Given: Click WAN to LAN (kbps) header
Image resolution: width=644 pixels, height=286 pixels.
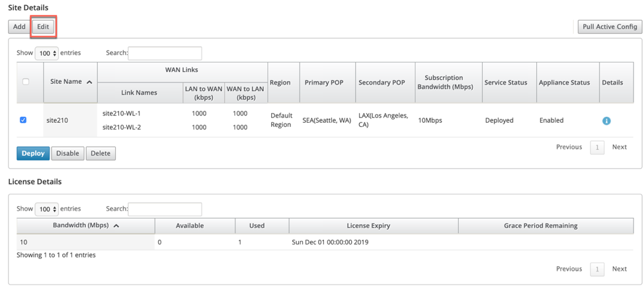Looking at the screenshot, I should (x=246, y=92).
